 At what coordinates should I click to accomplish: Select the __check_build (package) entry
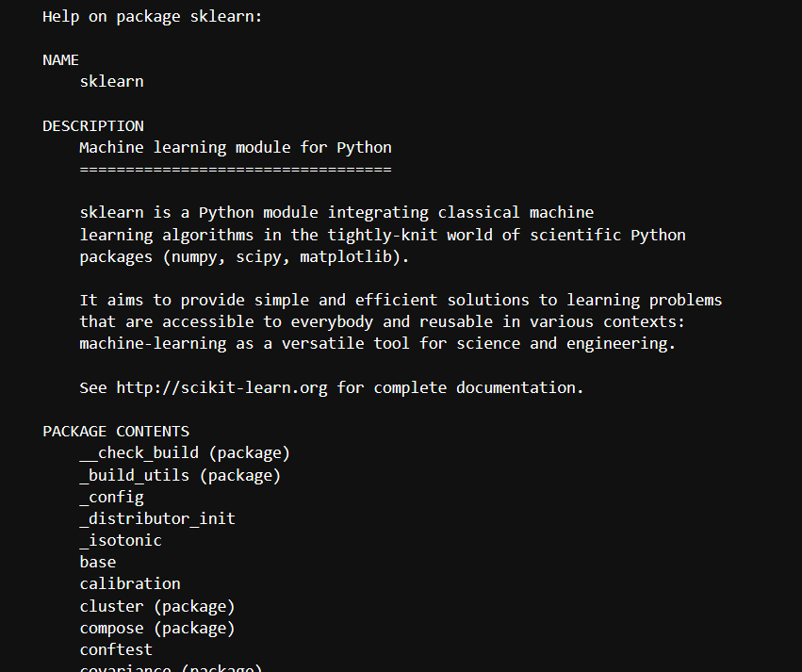185,453
